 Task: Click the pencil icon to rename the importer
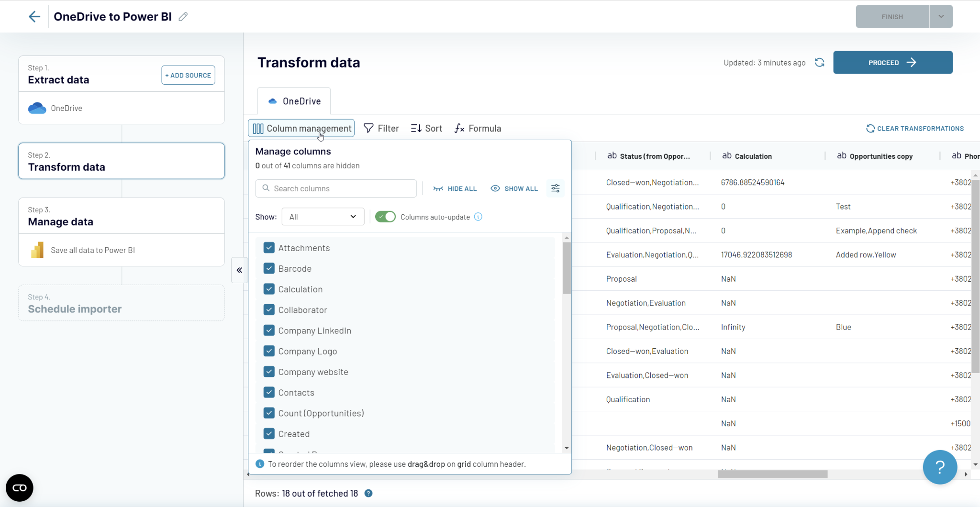(183, 16)
